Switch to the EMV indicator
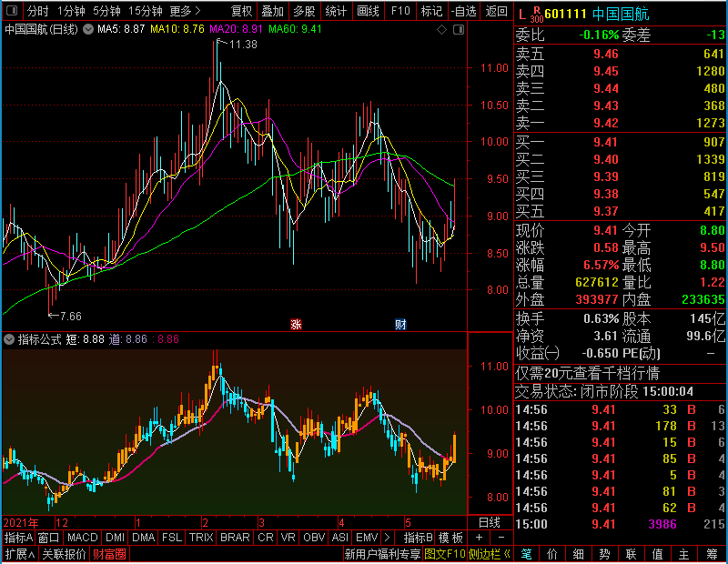Screen dimensions: 728x564 coord(367,538)
